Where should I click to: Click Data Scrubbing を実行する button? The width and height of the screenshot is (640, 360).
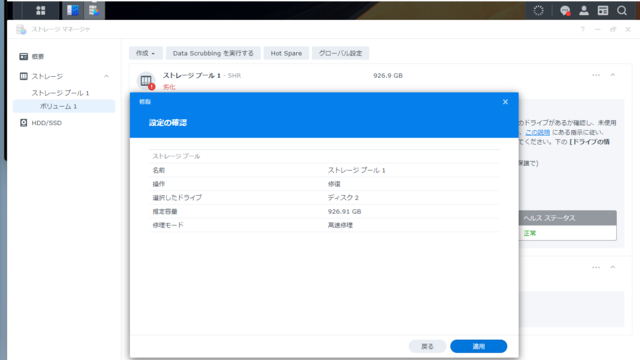coord(213,53)
